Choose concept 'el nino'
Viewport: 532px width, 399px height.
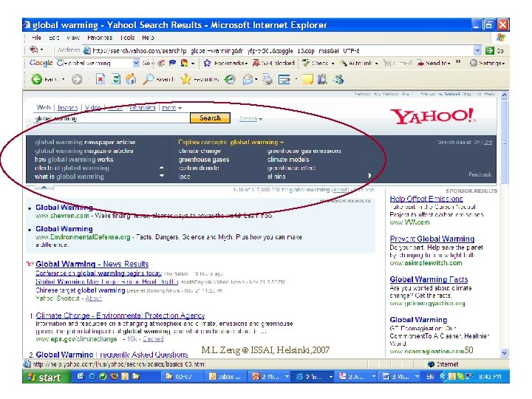tap(276, 177)
